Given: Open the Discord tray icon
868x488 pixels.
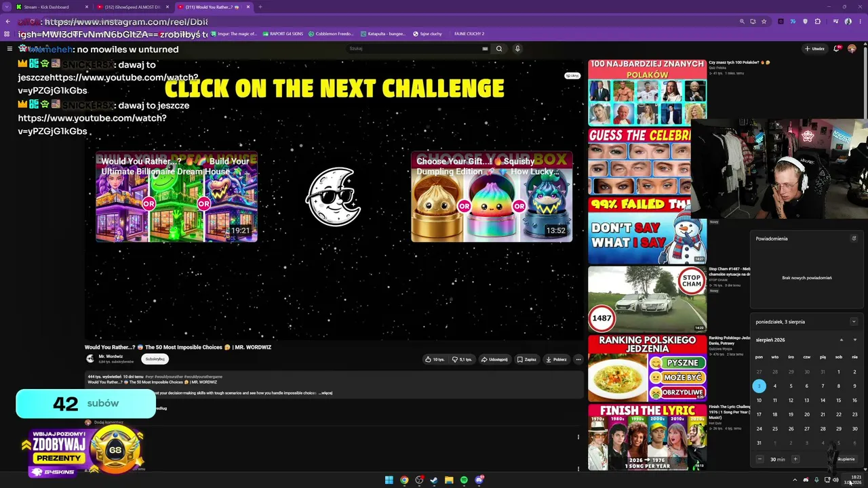Looking at the screenshot, I should coord(806,480).
